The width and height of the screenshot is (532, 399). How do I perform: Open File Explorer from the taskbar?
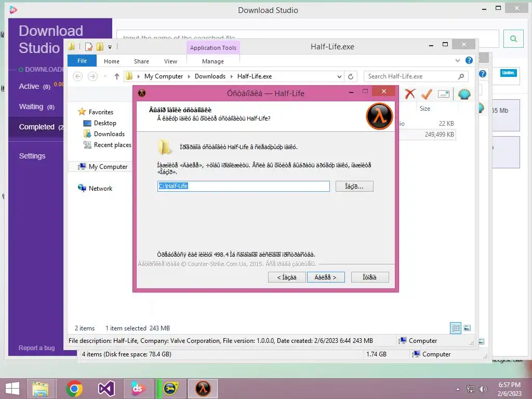click(x=41, y=389)
